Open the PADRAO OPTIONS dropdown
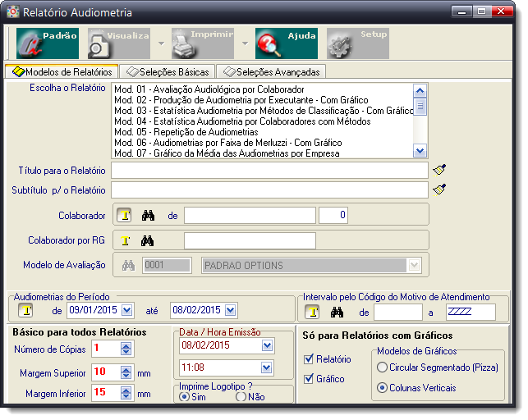This screenshot has height=420, width=528. point(415,265)
